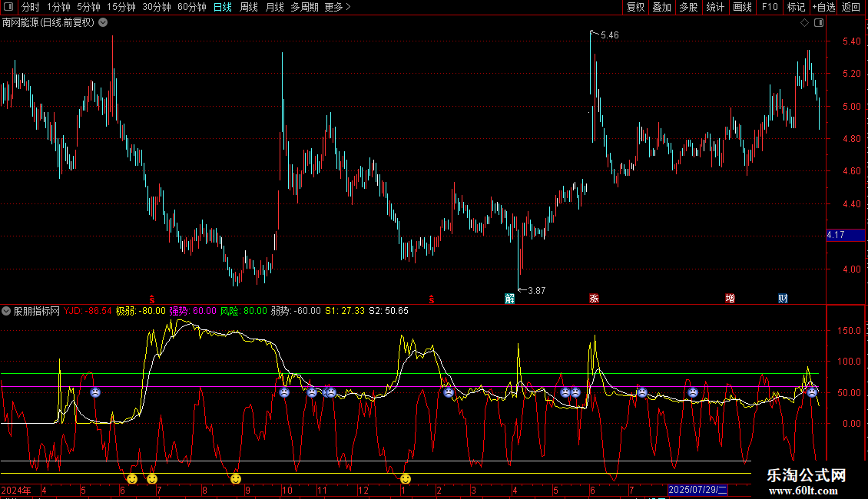868x499 pixels.
Task: Add stock with +自选 button
Action: [x=823, y=7]
